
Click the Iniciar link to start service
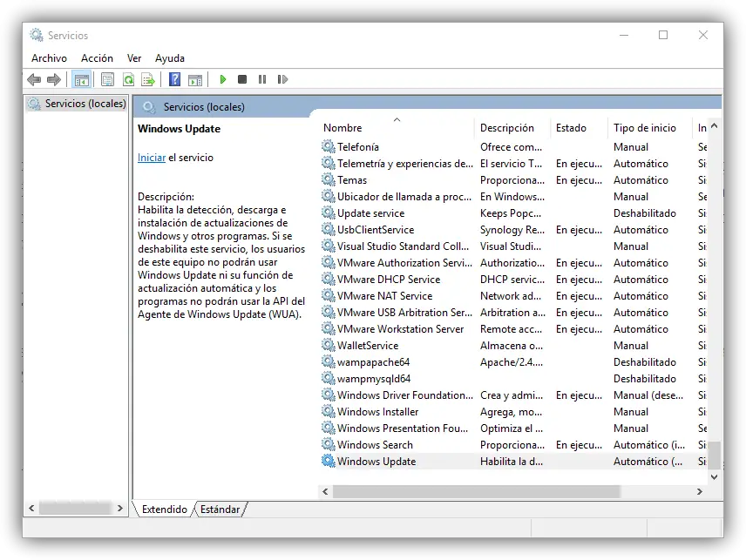click(x=152, y=158)
